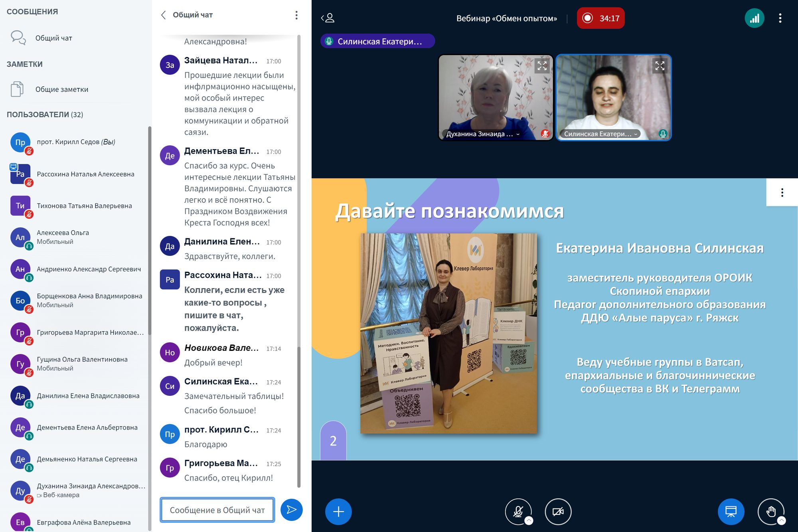Open Общие заметки shared notes
The image size is (798, 532).
point(61,89)
